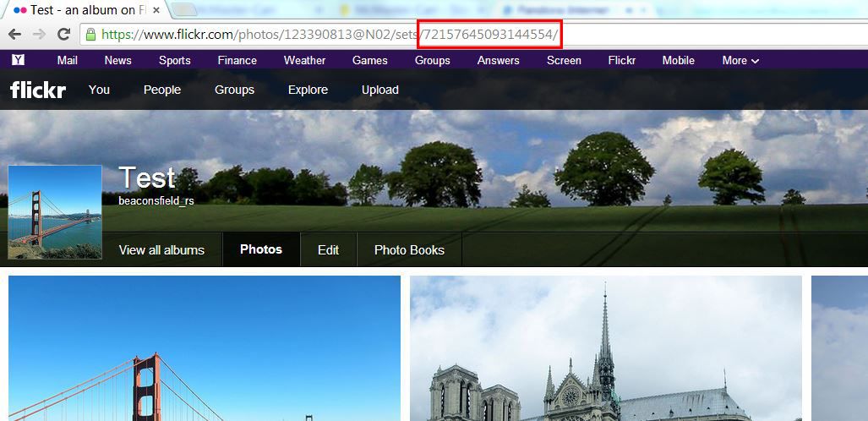Click the address bar URL
The image size is (868, 421).
(330, 35)
